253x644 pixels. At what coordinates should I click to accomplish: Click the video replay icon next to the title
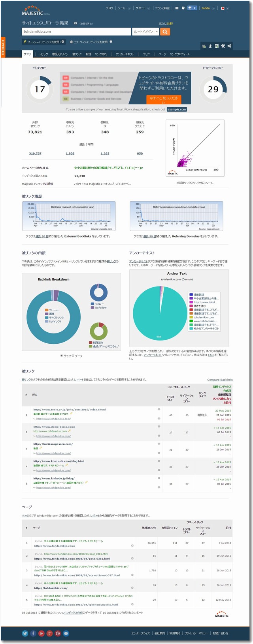76,23
